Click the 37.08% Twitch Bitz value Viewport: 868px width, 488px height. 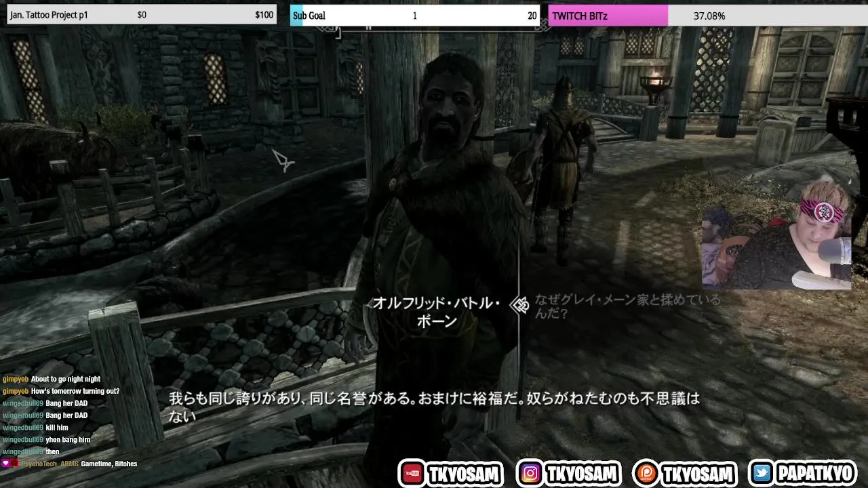[709, 16]
